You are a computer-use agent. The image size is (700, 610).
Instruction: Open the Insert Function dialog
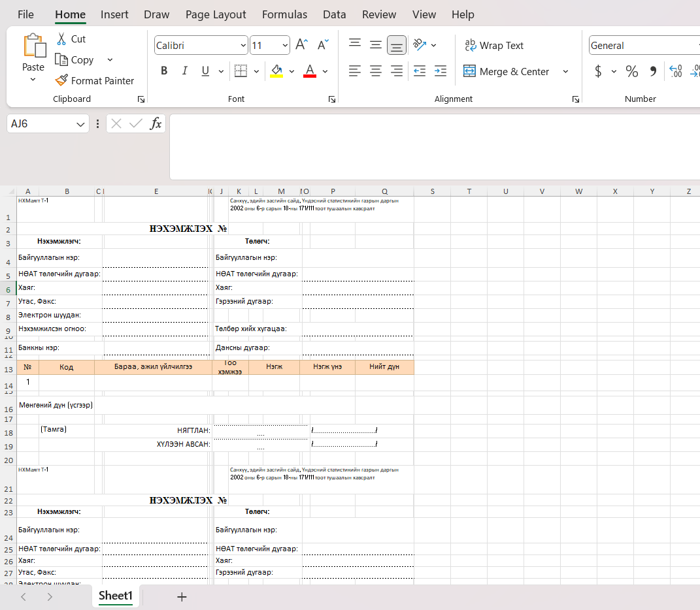[156, 123]
